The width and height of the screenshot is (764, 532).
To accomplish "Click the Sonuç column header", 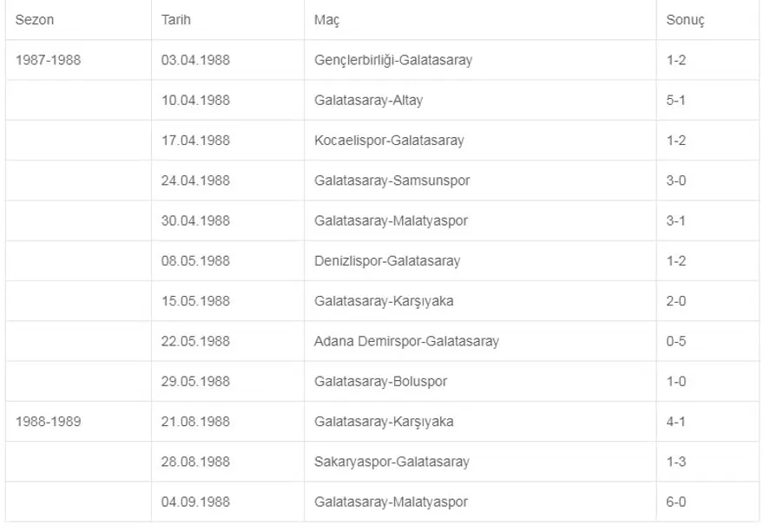I will click(x=684, y=20).
